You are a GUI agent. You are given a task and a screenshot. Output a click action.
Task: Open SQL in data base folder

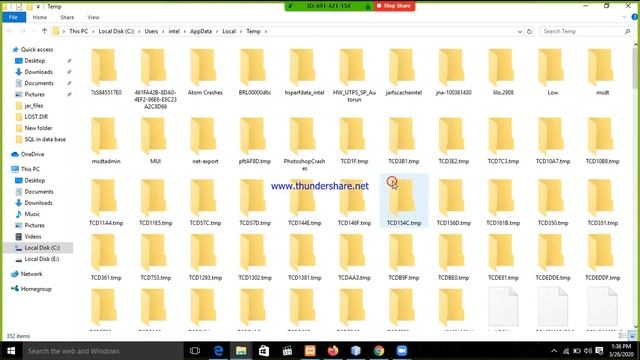pyautogui.click(x=45, y=139)
